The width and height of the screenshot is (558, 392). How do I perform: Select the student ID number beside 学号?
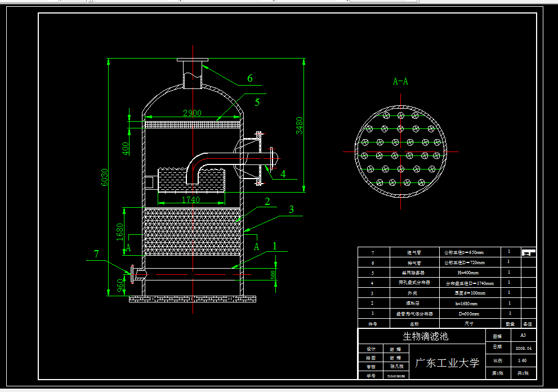(396, 376)
